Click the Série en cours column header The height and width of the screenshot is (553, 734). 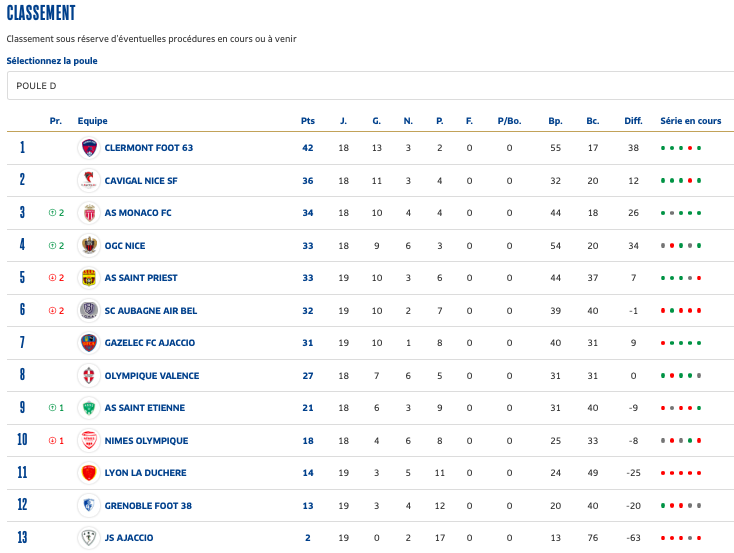tap(690, 121)
